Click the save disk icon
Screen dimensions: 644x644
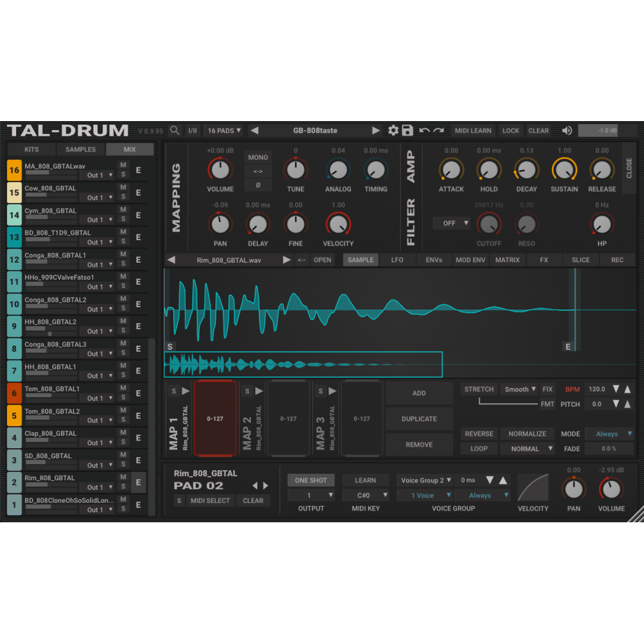tap(407, 130)
